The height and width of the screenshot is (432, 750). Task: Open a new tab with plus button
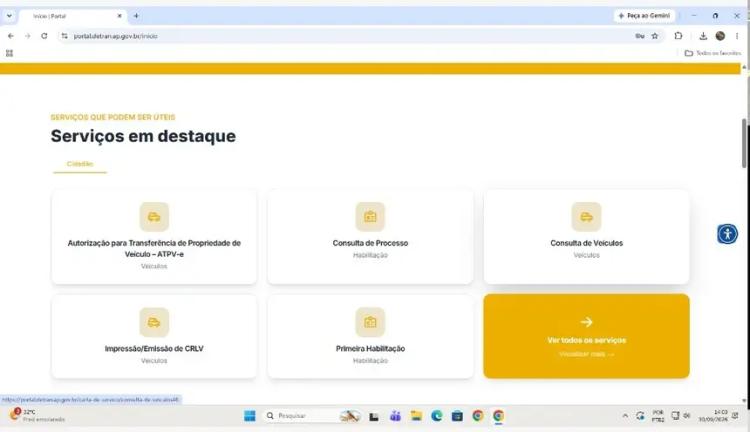point(136,16)
